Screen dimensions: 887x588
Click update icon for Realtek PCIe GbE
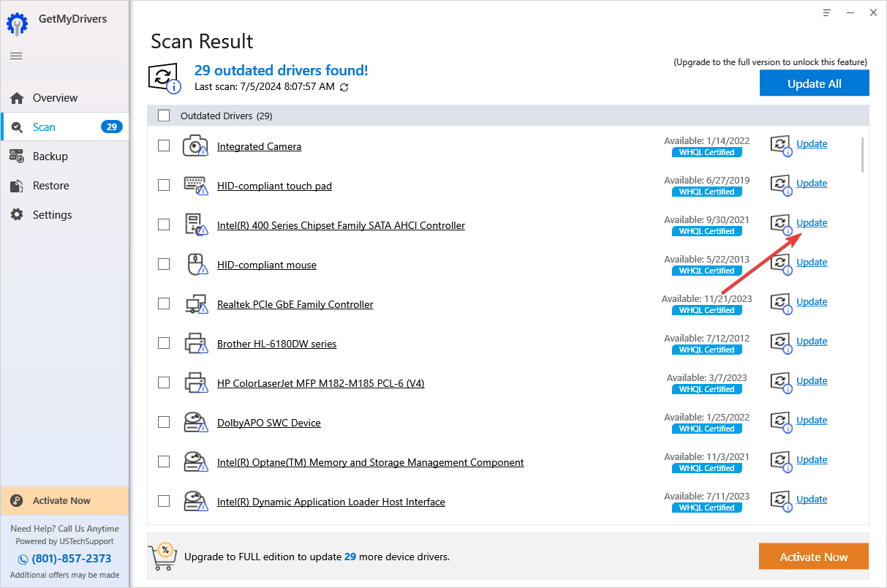point(782,304)
